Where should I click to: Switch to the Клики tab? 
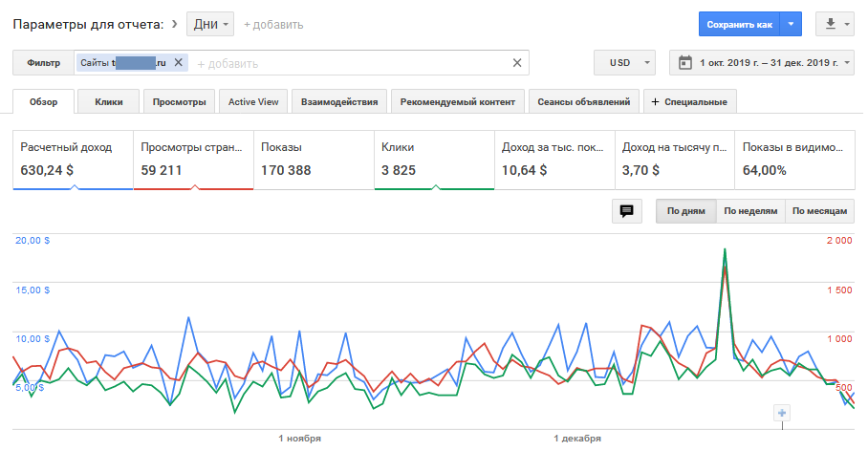109,102
